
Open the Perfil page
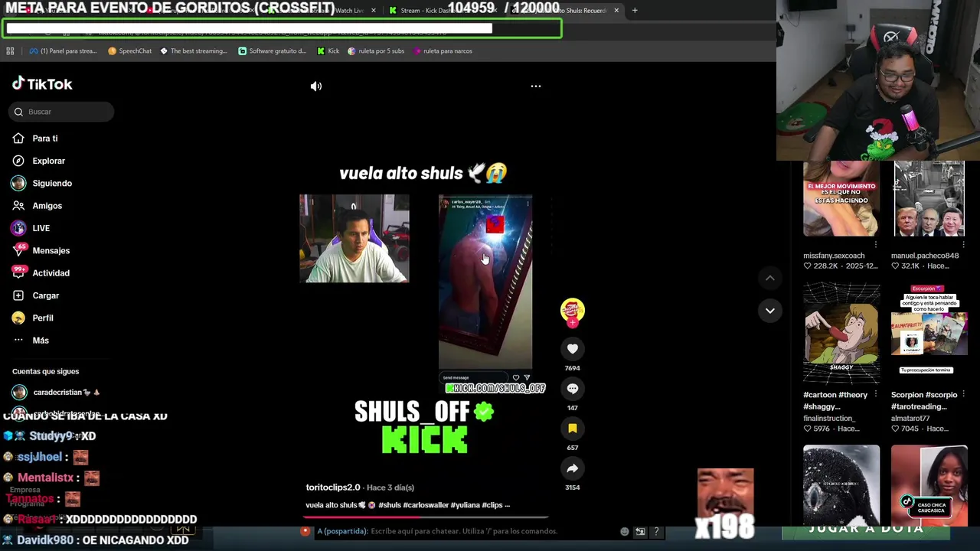[43, 318]
